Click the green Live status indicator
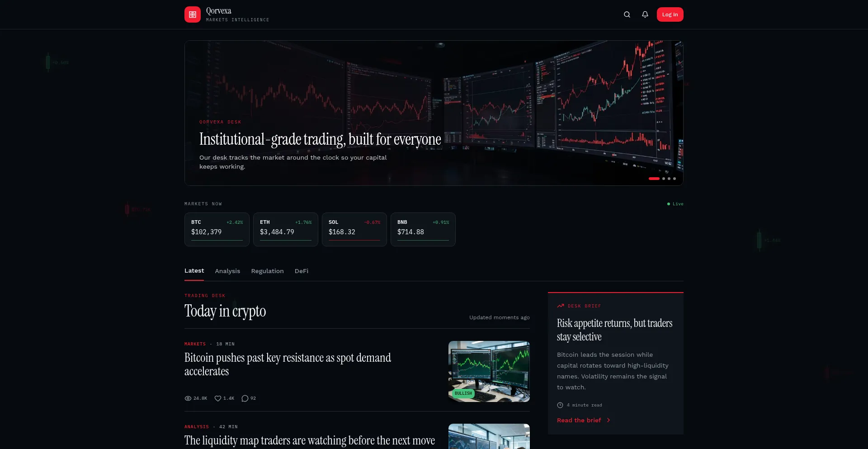Image resolution: width=868 pixels, height=449 pixels. pos(675,204)
